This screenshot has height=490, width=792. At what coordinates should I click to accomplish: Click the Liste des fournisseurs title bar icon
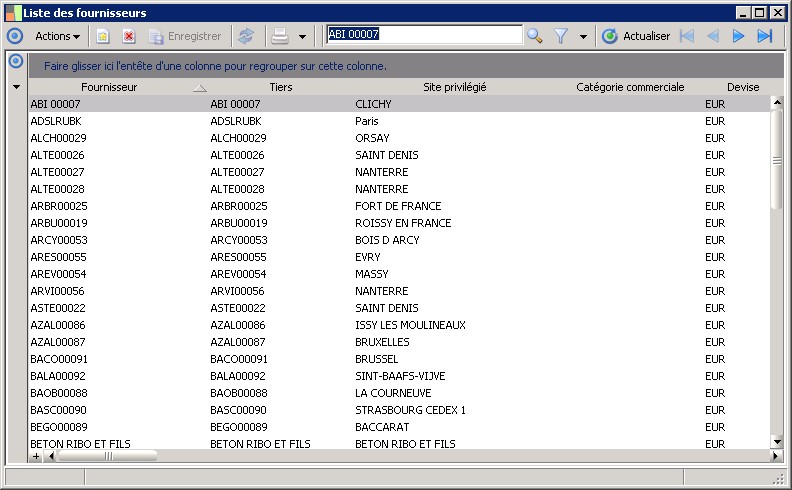pyautogui.click(x=13, y=13)
